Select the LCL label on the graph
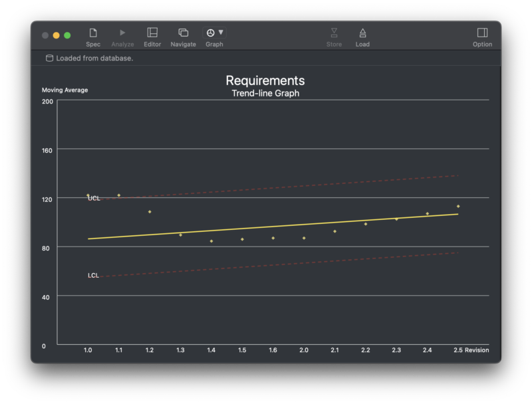The width and height of the screenshot is (532, 404). click(93, 276)
